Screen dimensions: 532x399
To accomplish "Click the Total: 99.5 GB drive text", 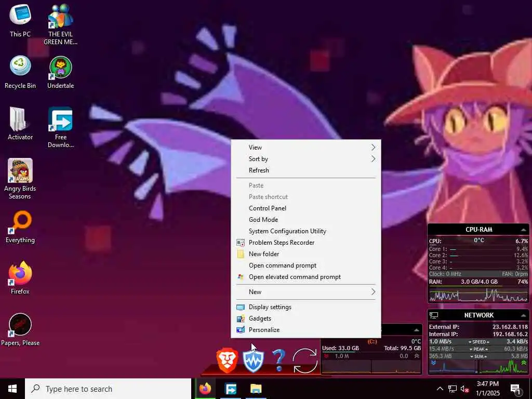I will point(402,348).
